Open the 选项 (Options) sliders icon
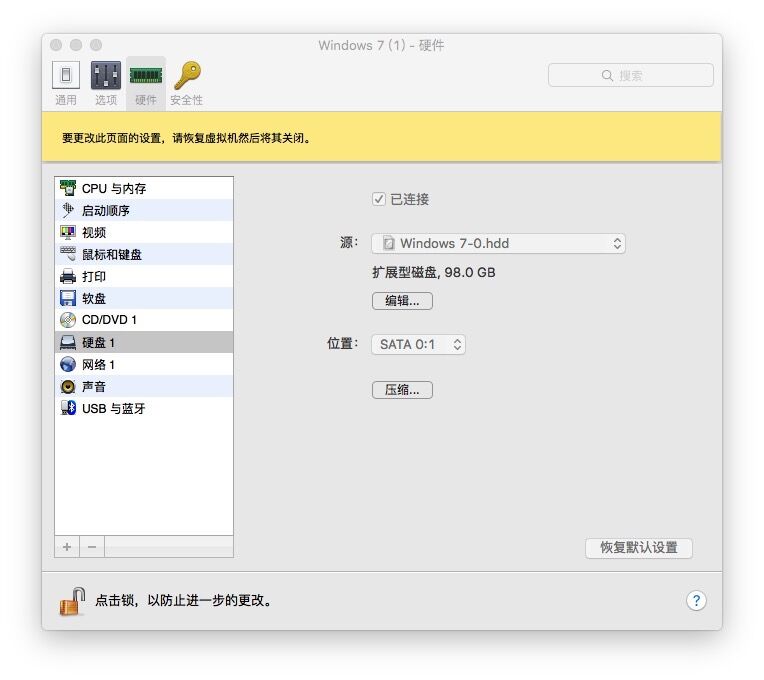This screenshot has width=764, height=680. [x=106, y=76]
